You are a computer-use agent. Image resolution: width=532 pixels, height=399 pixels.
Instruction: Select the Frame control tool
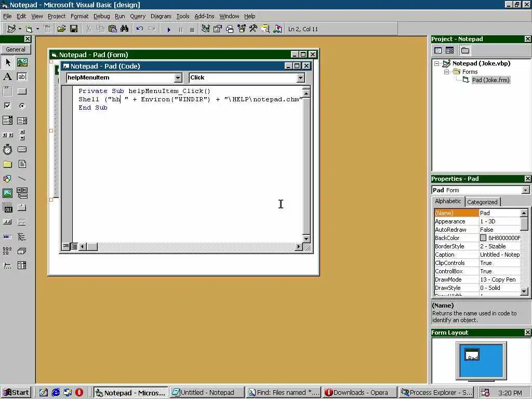tap(7, 91)
